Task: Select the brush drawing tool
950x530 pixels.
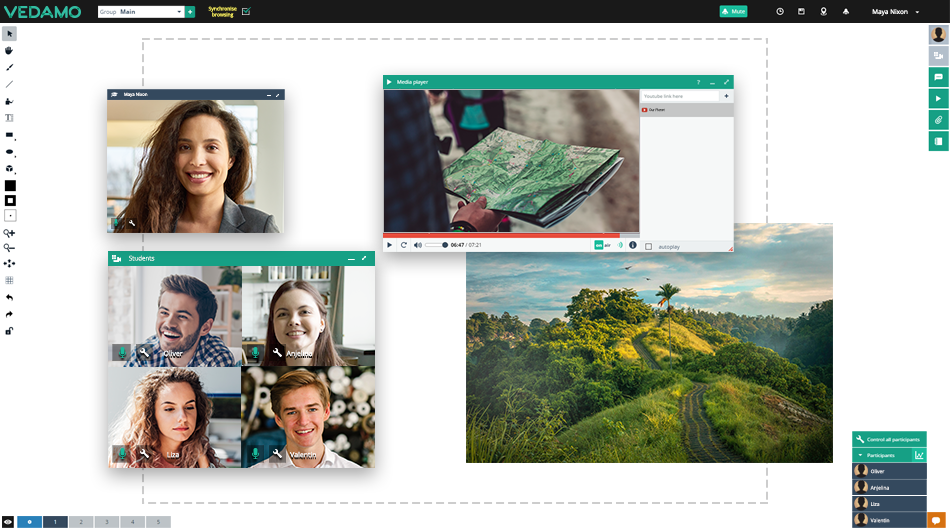Action: [x=9, y=67]
